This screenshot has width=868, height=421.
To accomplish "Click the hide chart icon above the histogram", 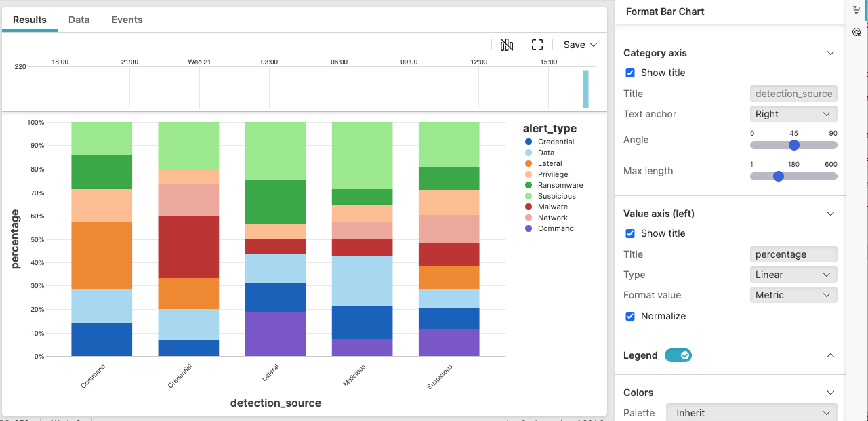I will tap(507, 45).
